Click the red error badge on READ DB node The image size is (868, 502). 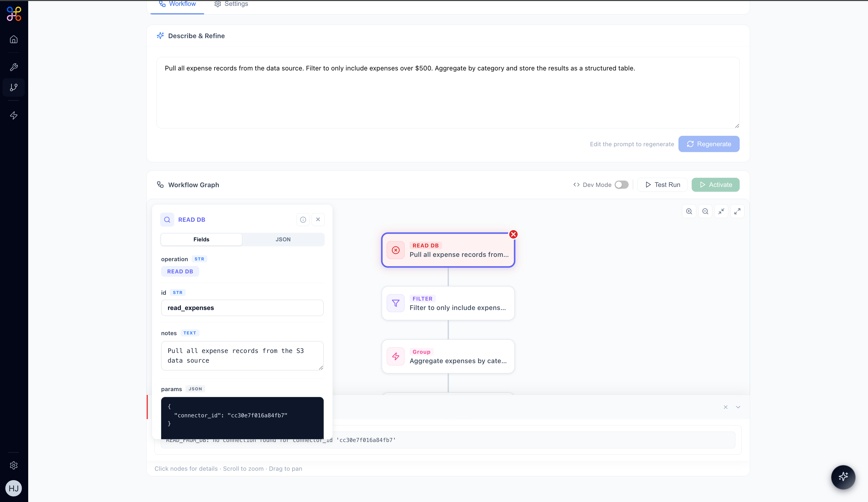(x=513, y=234)
